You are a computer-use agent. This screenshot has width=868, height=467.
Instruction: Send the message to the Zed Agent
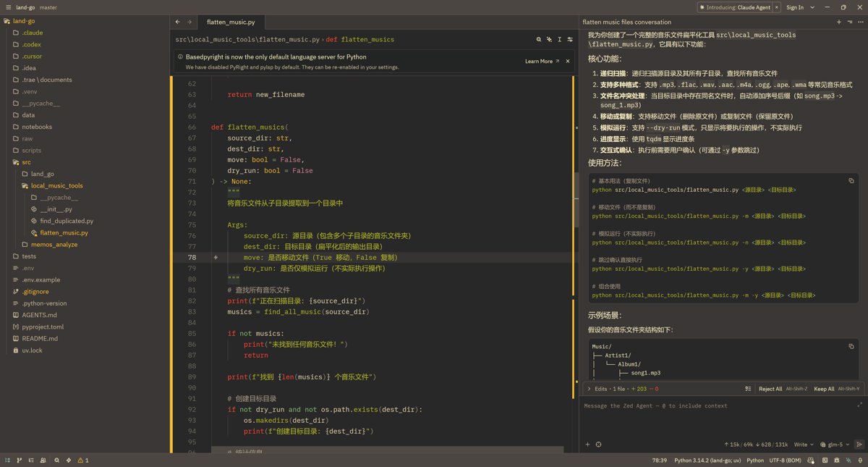pyautogui.click(x=859, y=445)
